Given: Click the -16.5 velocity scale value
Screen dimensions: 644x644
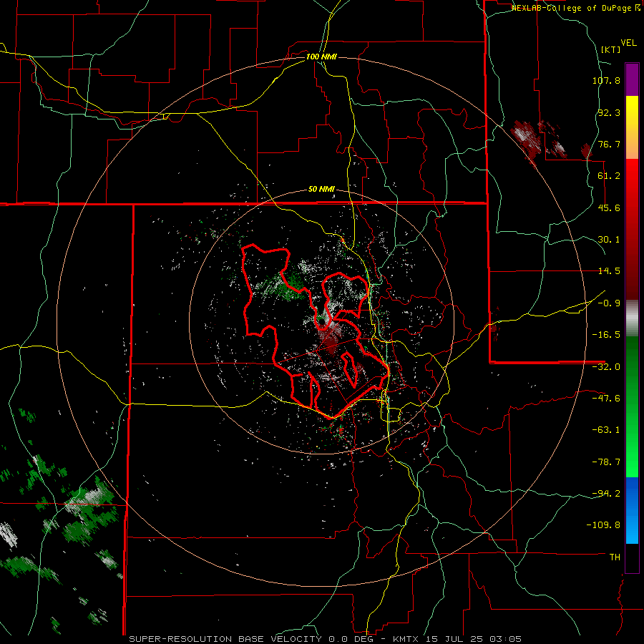Looking at the screenshot, I should click(x=606, y=335).
